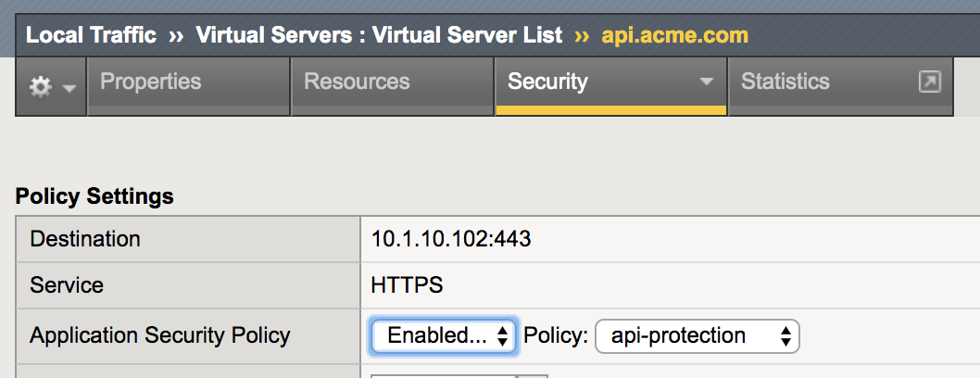Viewport: 980px width, 378px height.
Task: Click the arrow beside the gear icon
Action: click(69, 88)
